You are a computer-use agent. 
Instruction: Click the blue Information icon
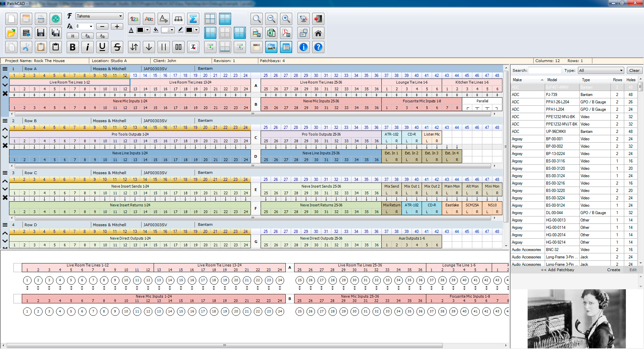coord(303,47)
